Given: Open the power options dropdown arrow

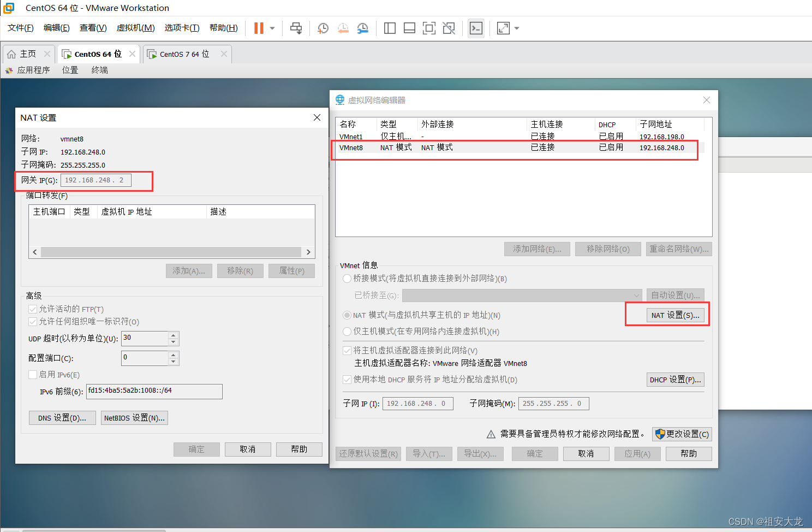Looking at the screenshot, I should pyautogui.click(x=272, y=28).
